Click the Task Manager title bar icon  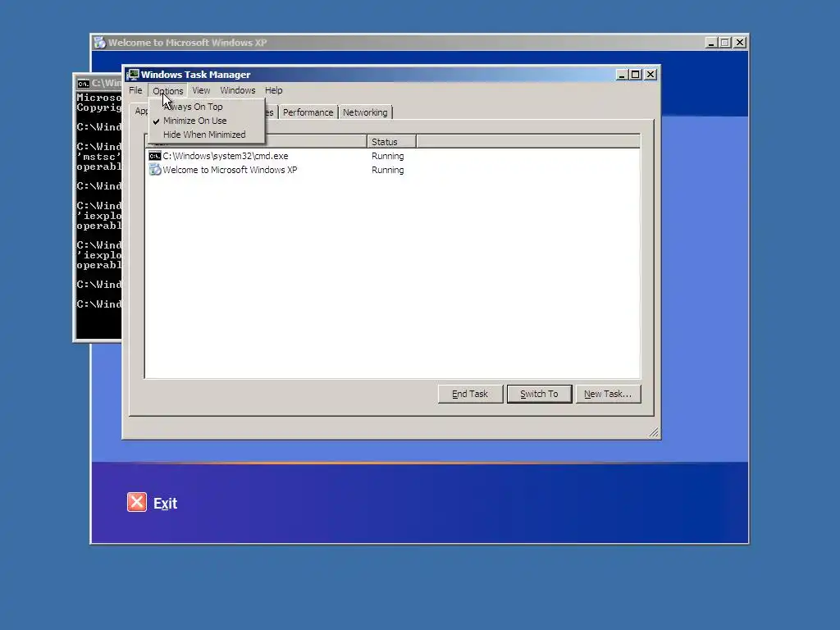(132, 75)
